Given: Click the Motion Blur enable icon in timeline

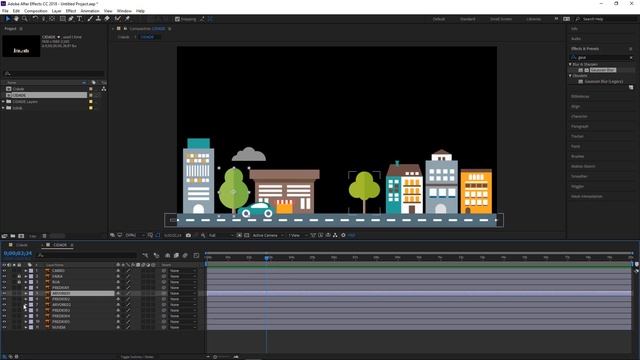Looking at the screenshot, I should 185,256.
